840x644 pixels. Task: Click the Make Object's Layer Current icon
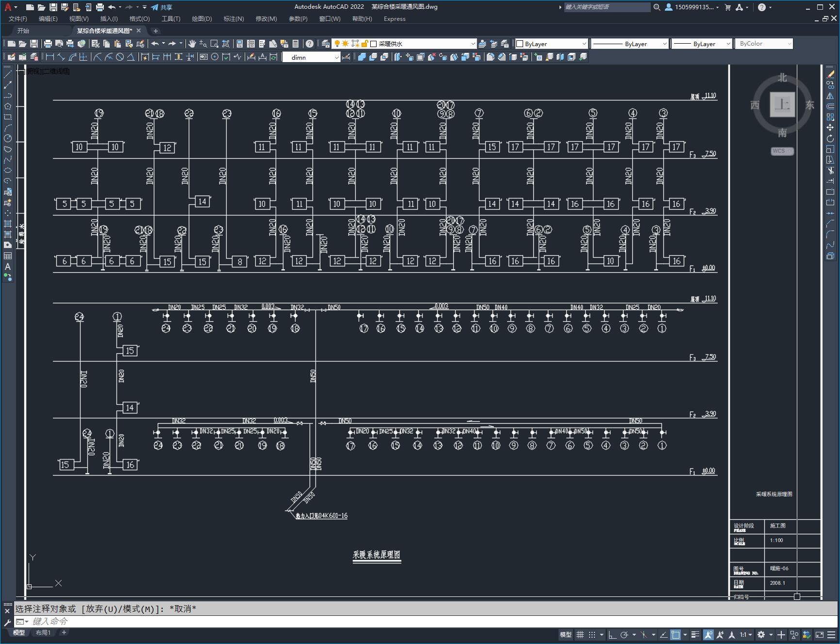(x=482, y=44)
